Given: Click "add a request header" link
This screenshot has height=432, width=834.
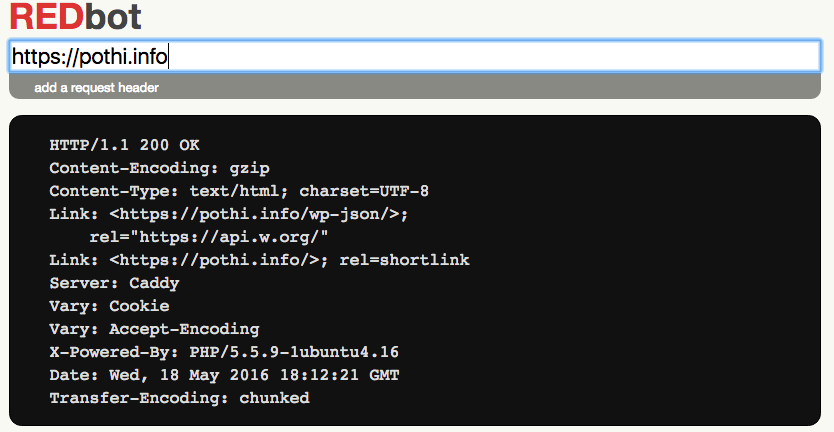Looking at the screenshot, I should pos(96,88).
